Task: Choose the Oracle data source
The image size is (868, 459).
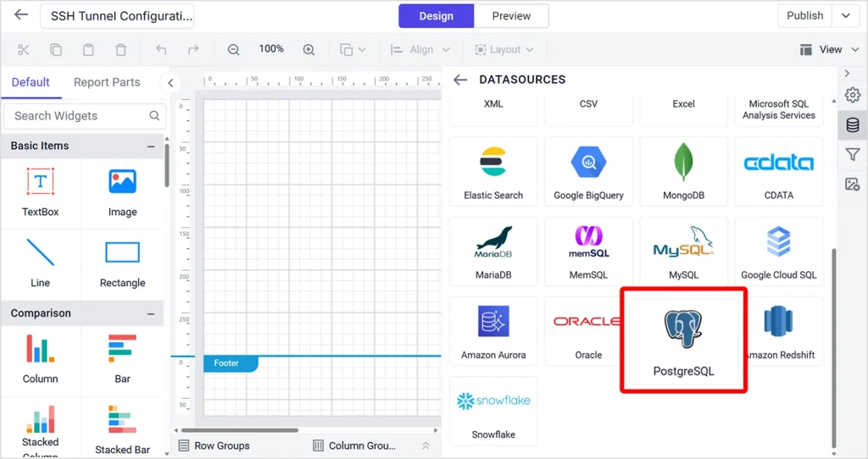Action: click(584, 331)
